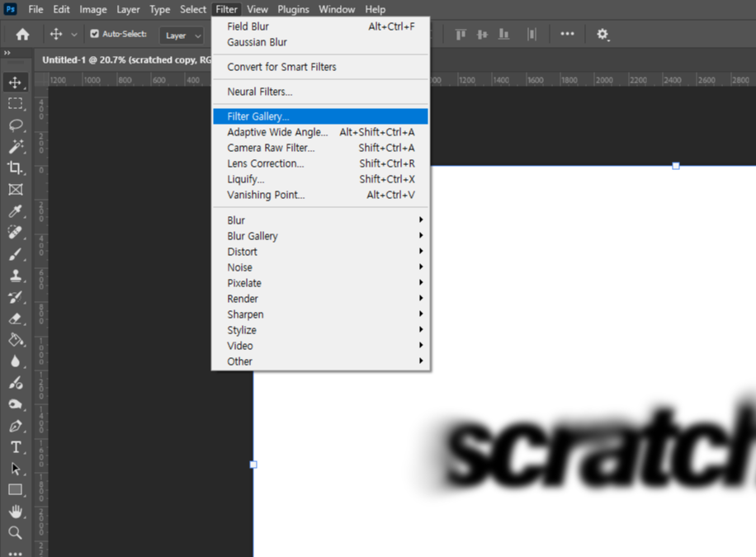Click align vertical centers icon

pos(482,34)
